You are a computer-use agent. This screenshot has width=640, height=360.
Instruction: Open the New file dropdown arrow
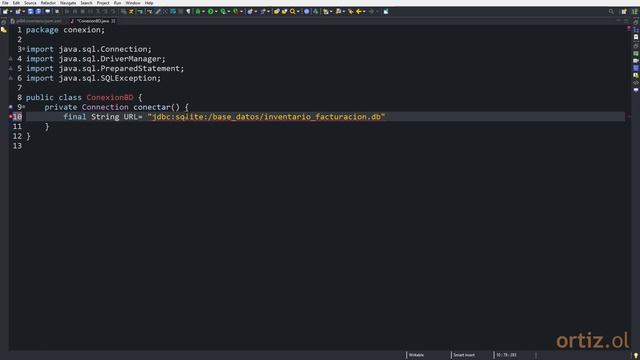(11, 11)
